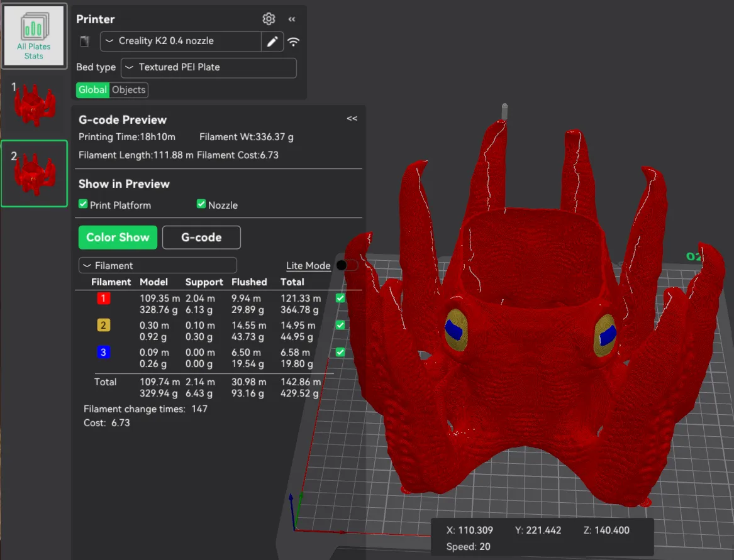Select plate 2 thumbnail
The height and width of the screenshot is (560, 734).
(34, 173)
